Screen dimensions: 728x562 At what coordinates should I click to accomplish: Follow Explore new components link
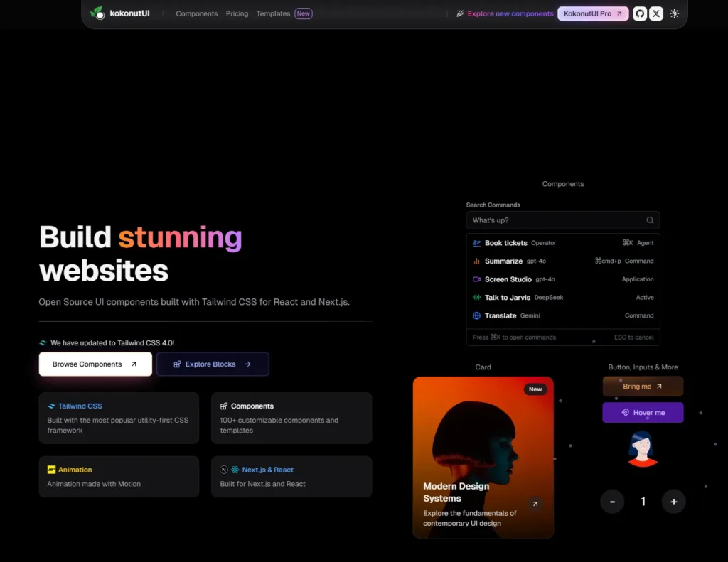pos(510,14)
